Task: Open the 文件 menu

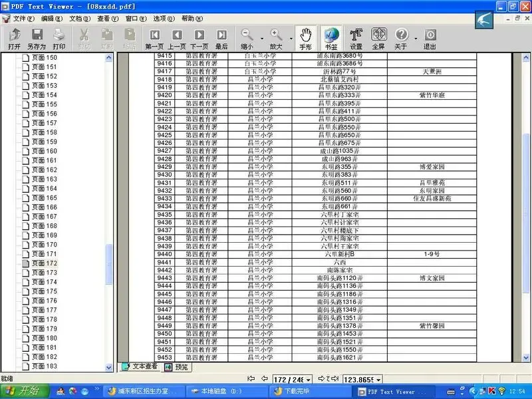Action: pos(24,19)
